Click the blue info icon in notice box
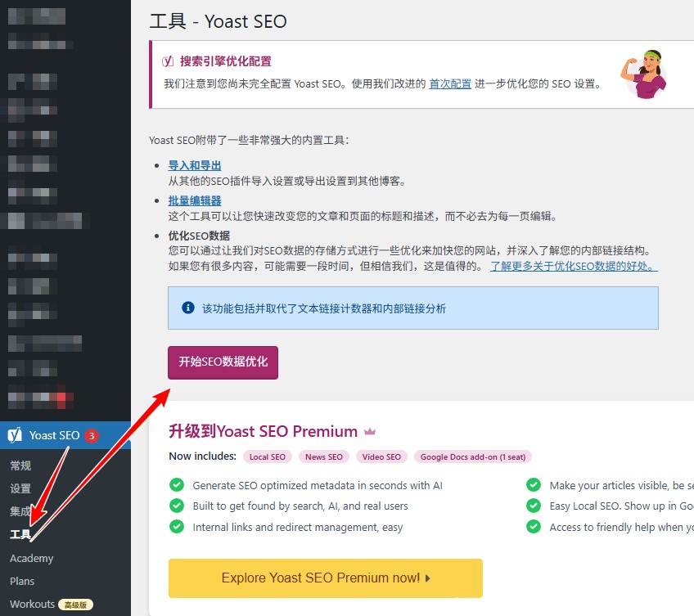The height and width of the screenshot is (616, 694). 188,308
